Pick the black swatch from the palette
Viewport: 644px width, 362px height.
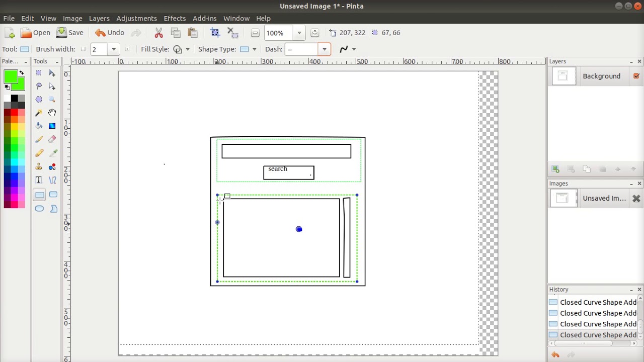pos(14,99)
